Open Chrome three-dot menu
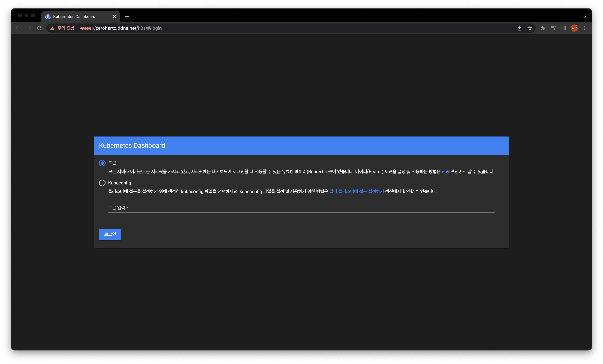 tap(585, 28)
